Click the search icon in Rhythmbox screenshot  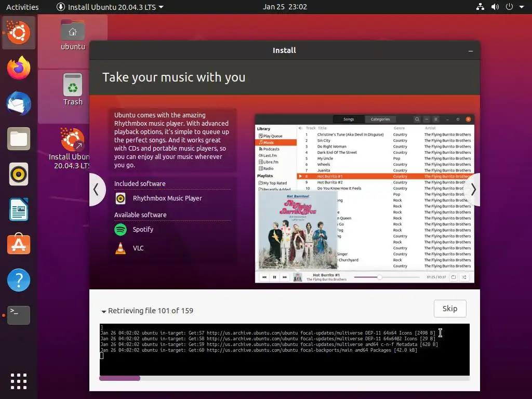[x=417, y=119]
